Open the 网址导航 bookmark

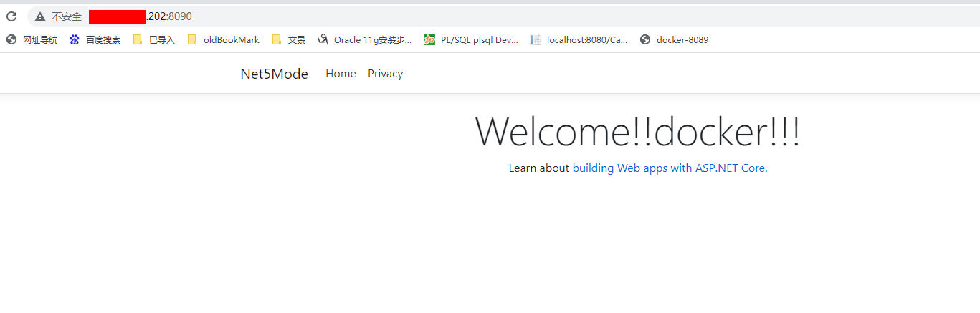pos(40,40)
